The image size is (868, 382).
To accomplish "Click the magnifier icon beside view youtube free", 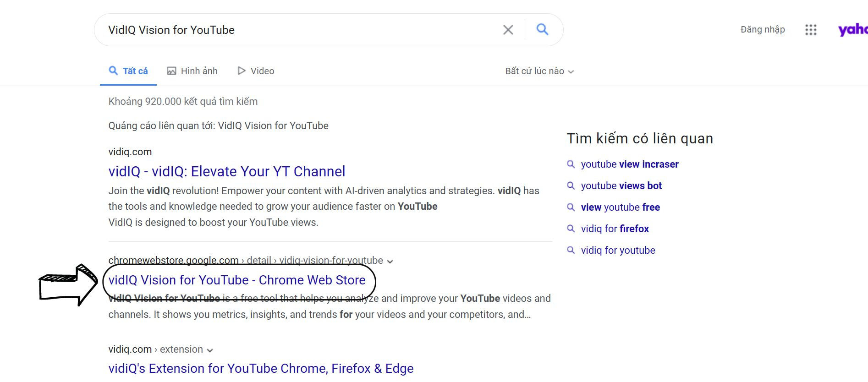I will (571, 207).
